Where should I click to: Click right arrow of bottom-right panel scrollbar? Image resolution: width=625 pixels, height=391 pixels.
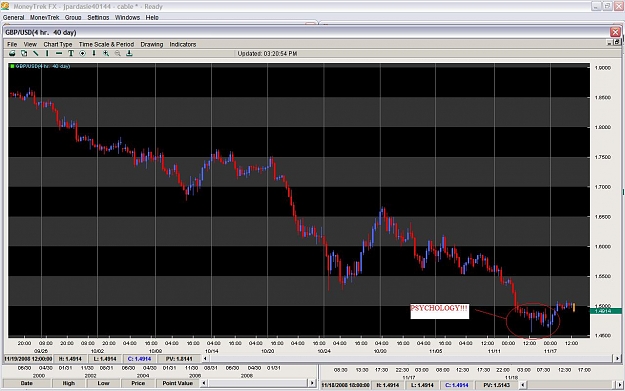pos(619,385)
